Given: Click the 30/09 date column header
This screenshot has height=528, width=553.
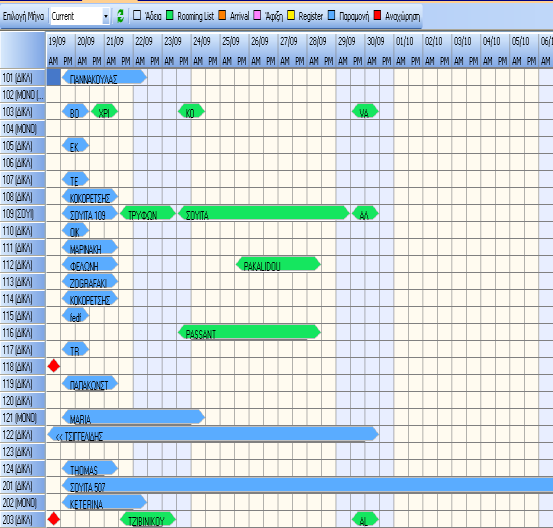Looking at the screenshot, I should (379, 42).
